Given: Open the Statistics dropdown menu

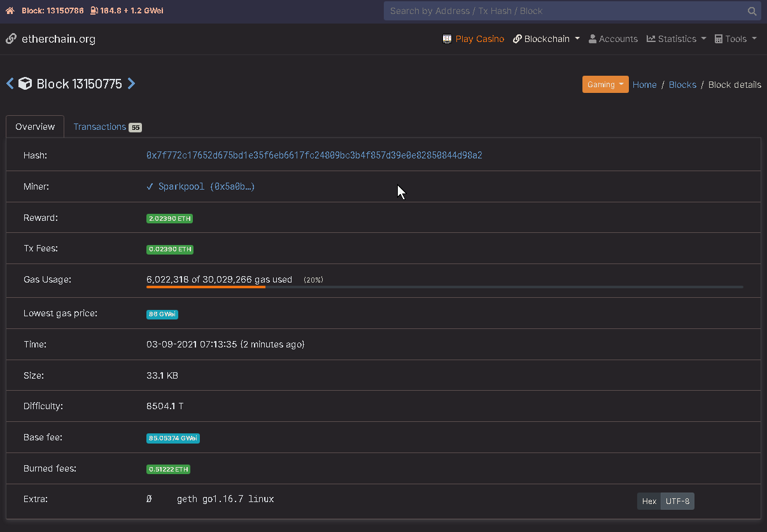Looking at the screenshot, I should coord(677,39).
